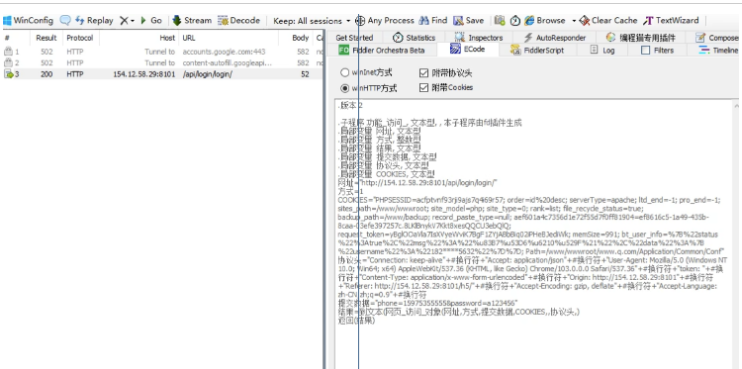Expand the Remove sessions X dropdown arrow
742x369 pixels.
pos(132,21)
